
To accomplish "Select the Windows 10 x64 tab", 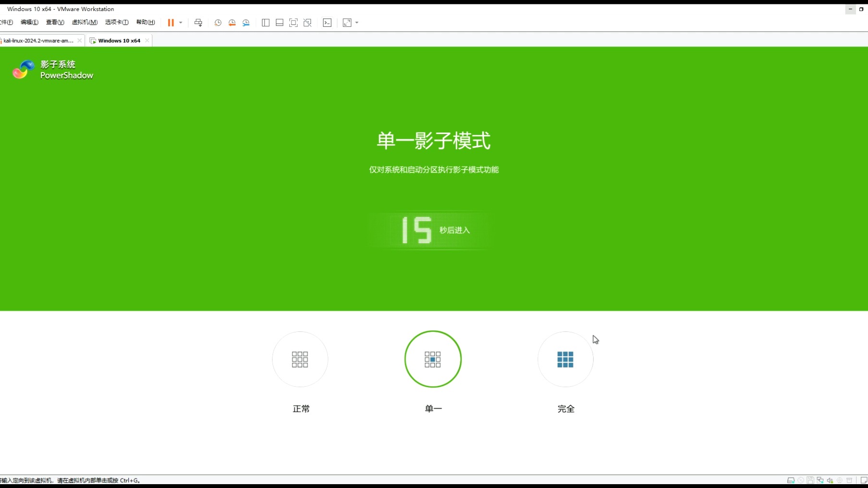I will tap(119, 41).
